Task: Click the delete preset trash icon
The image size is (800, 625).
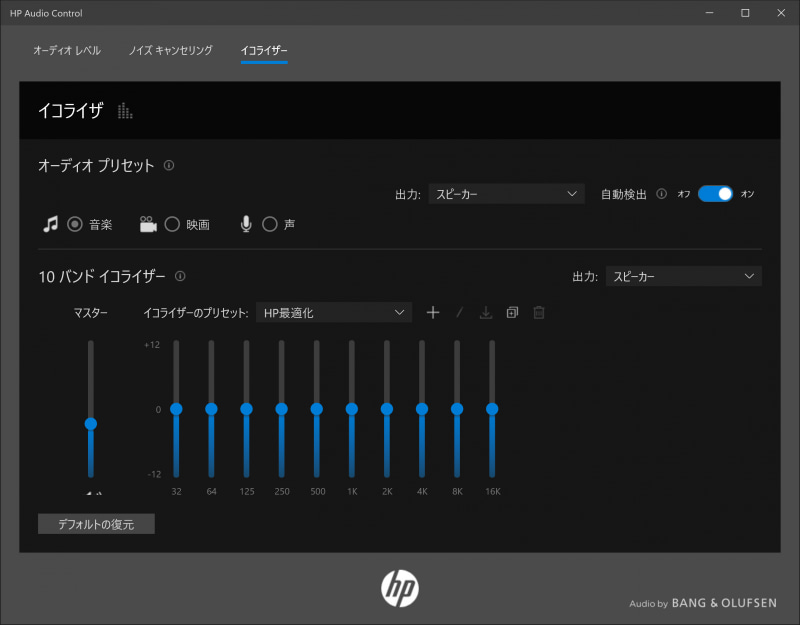Action: point(538,312)
